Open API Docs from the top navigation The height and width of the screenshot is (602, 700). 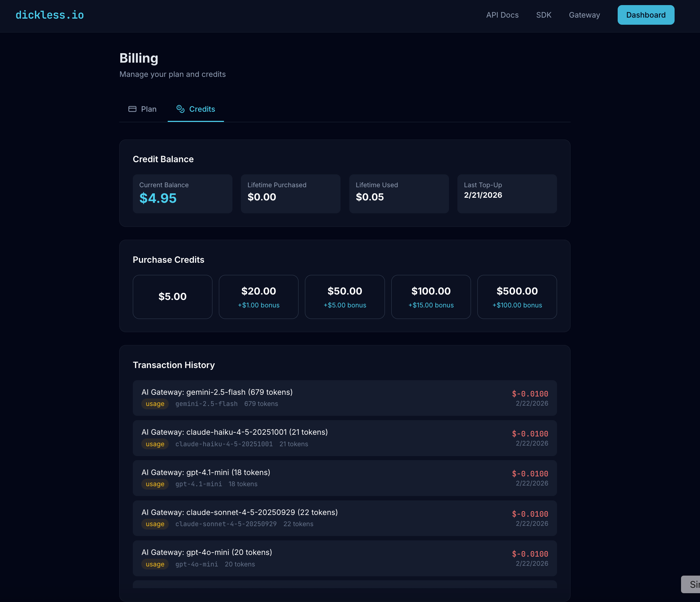coord(502,15)
